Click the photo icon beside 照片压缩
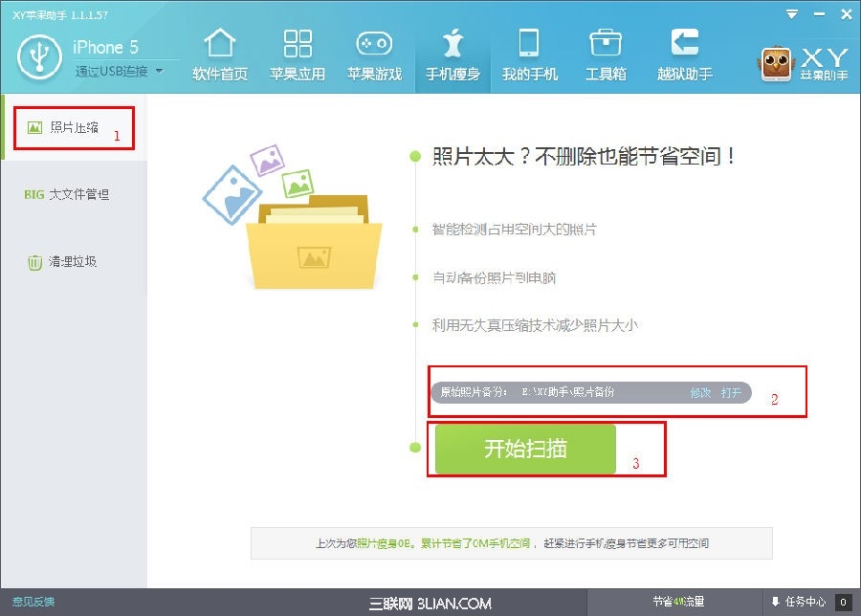861x616 pixels. (34, 128)
